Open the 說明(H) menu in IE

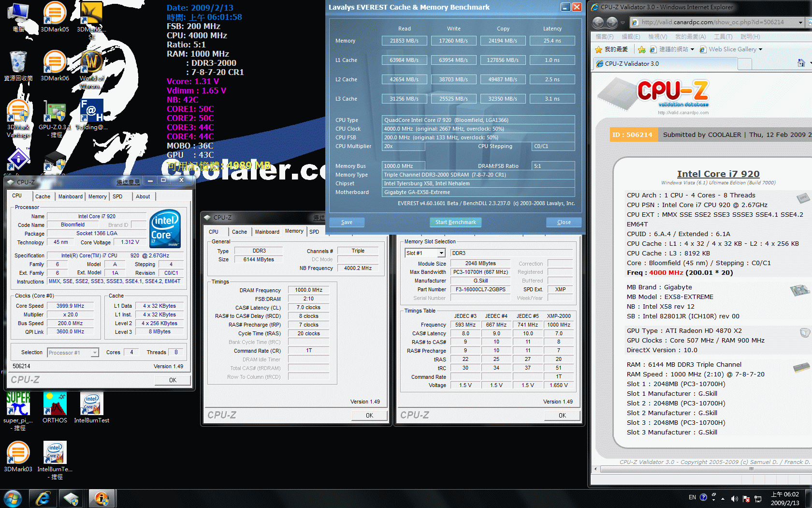tap(750, 37)
